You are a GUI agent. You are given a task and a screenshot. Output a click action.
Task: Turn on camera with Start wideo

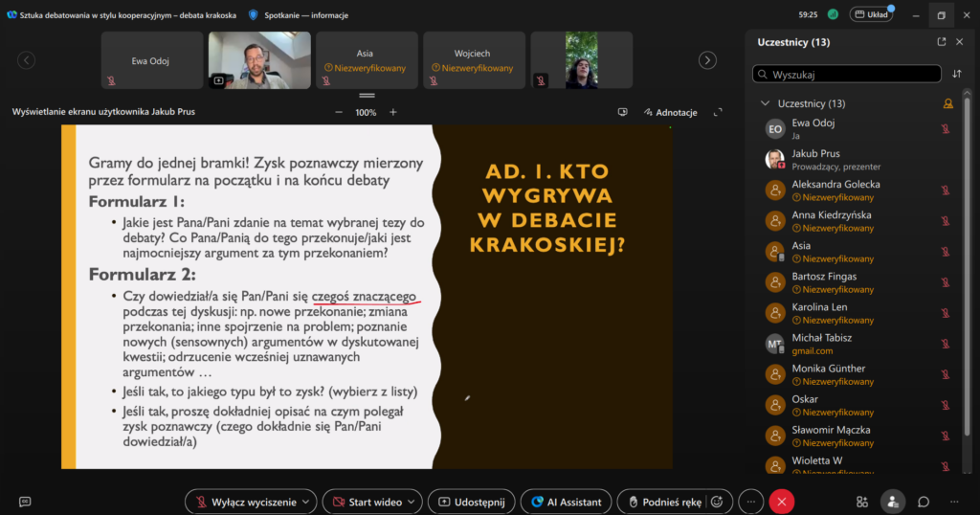[367, 502]
